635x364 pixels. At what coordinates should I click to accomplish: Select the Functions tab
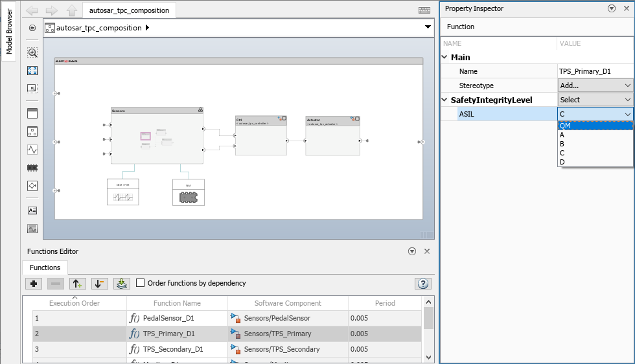pyautogui.click(x=45, y=267)
